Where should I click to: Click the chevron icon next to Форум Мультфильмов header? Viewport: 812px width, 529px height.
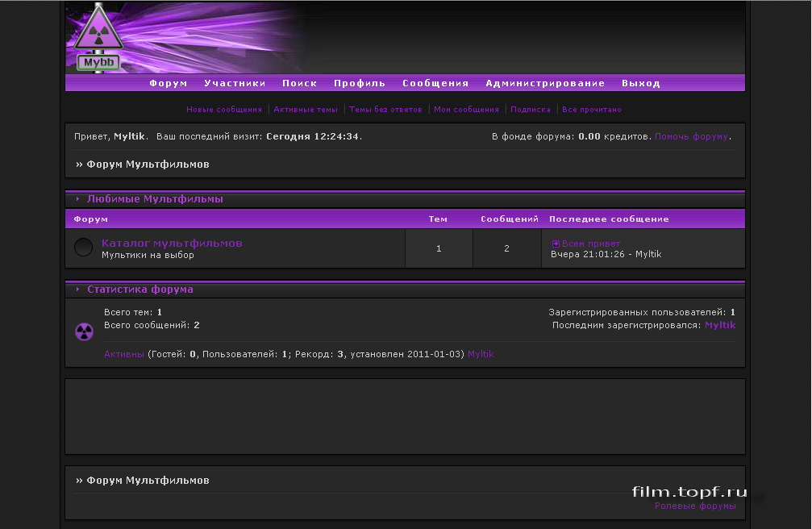coord(77,164)
